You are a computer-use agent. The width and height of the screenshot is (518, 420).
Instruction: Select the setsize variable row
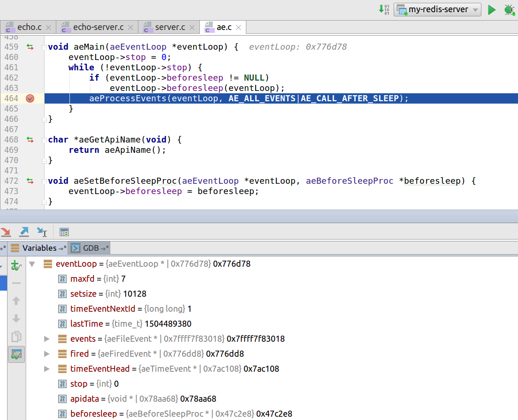272,293
